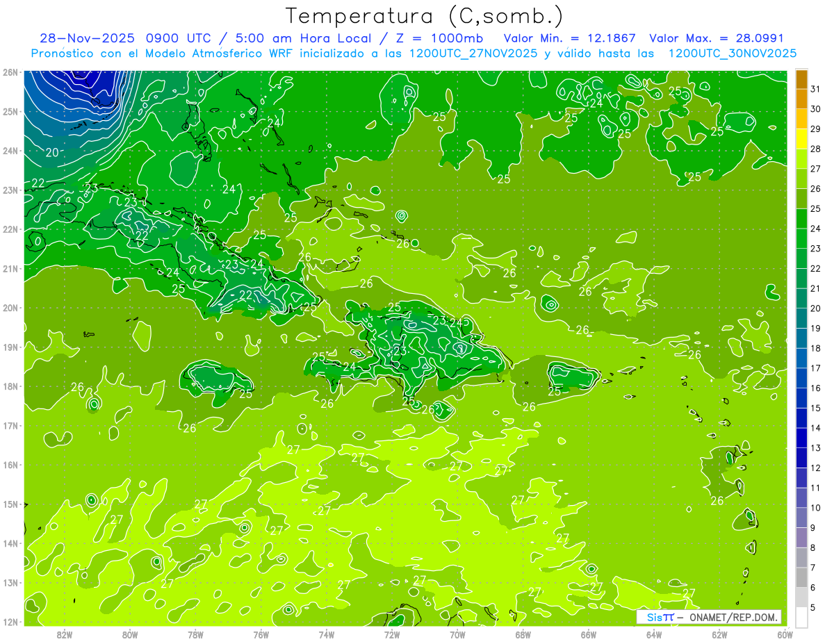Click the "72W" longitude axis label
Image resolution: width=834 pixels, height=644 pixels.
click(392, 634)
